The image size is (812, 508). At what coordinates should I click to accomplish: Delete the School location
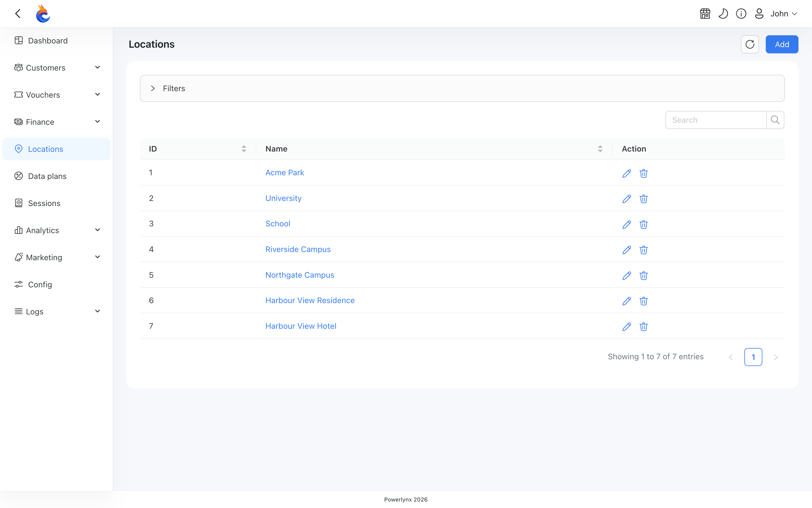coord(643,224)
